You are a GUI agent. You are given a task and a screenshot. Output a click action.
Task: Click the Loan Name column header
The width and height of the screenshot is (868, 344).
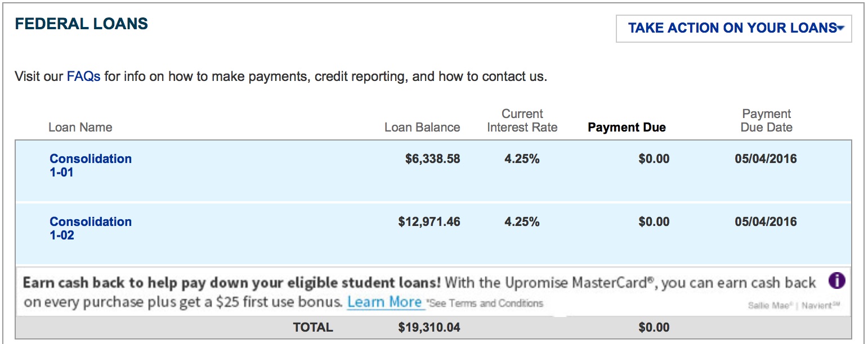[80, 128]
